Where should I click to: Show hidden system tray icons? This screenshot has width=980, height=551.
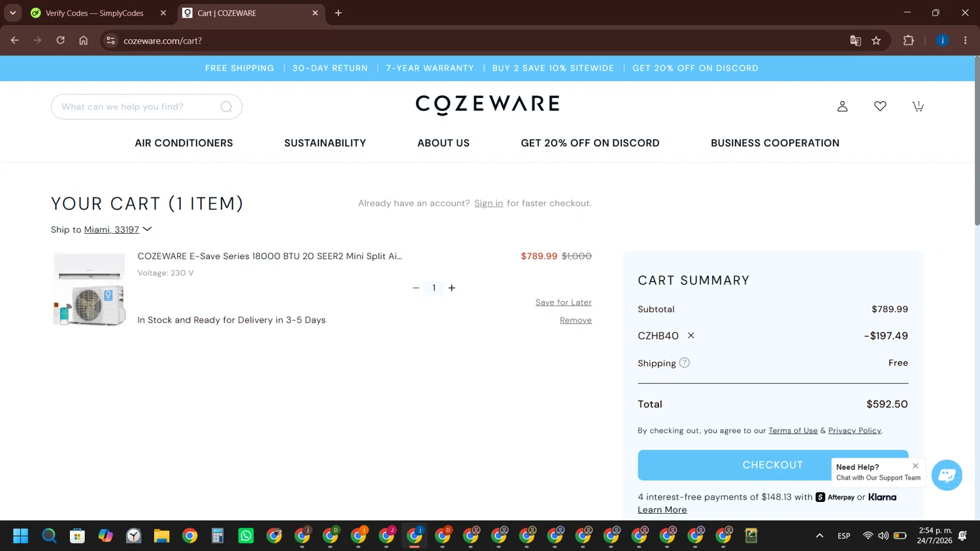tap(819, 536)
